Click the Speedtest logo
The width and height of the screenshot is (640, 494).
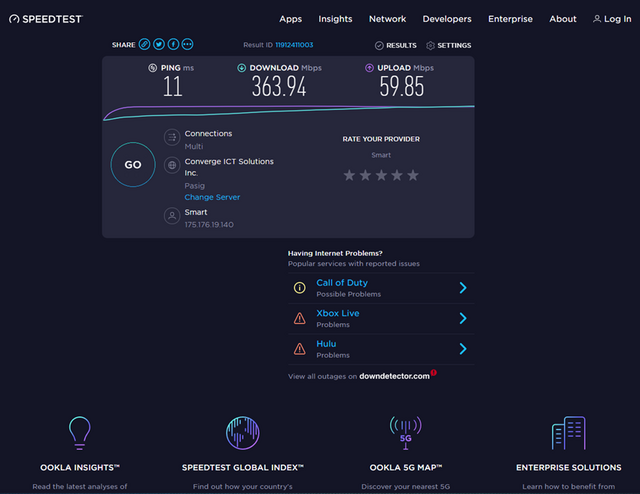click(x=46, y=19)
